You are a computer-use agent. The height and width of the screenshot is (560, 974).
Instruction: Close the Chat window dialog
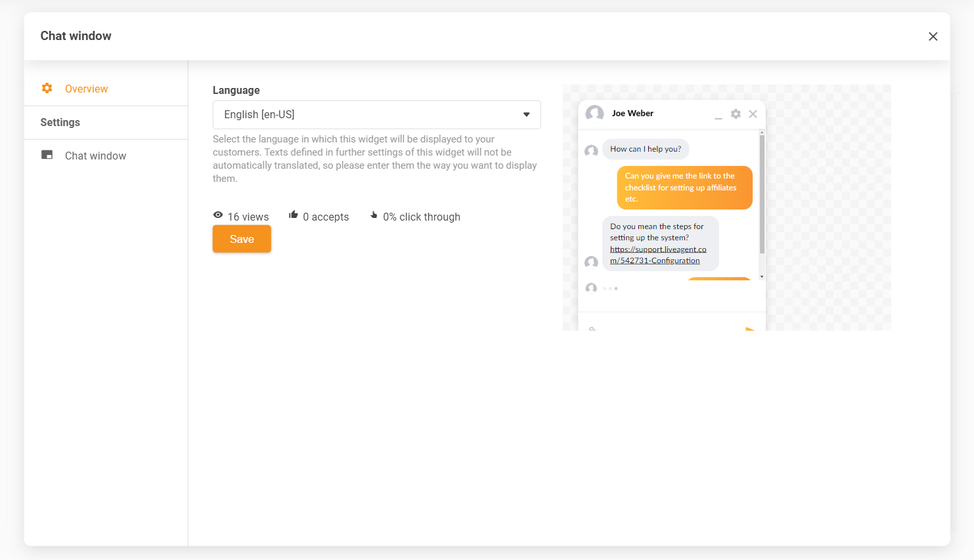(x=933, y=36)
